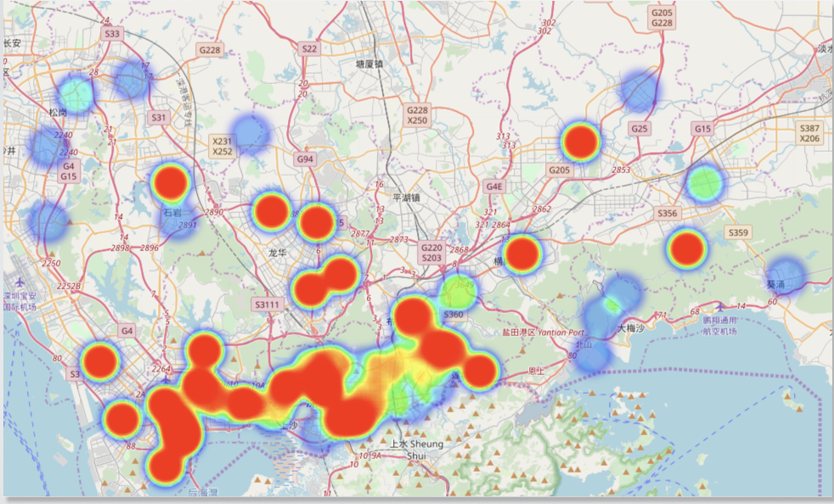Click the X231 X252 road shield
The height and width of the screenshot is (504, 834).
223,146
